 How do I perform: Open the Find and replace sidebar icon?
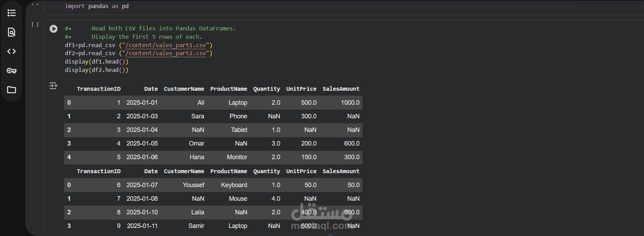pos(12,32)
